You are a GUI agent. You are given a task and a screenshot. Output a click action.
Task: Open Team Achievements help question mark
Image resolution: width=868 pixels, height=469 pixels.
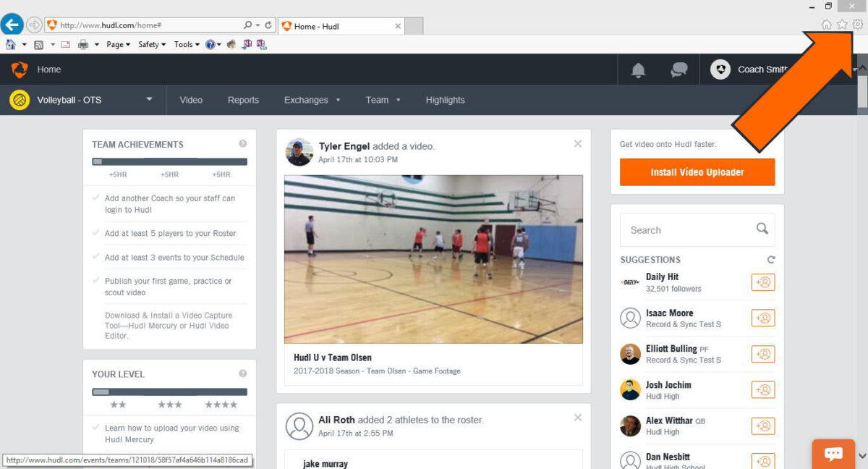click(243, 144)
